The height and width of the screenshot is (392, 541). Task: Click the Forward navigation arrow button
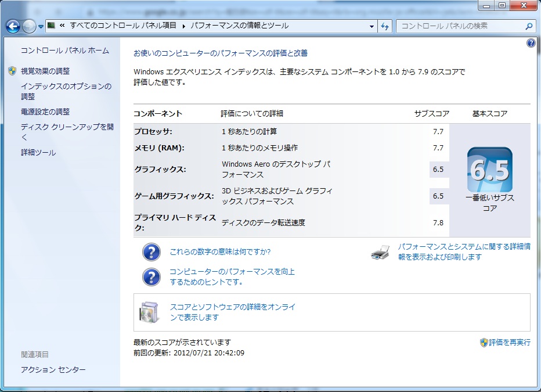tap(29, 26)
